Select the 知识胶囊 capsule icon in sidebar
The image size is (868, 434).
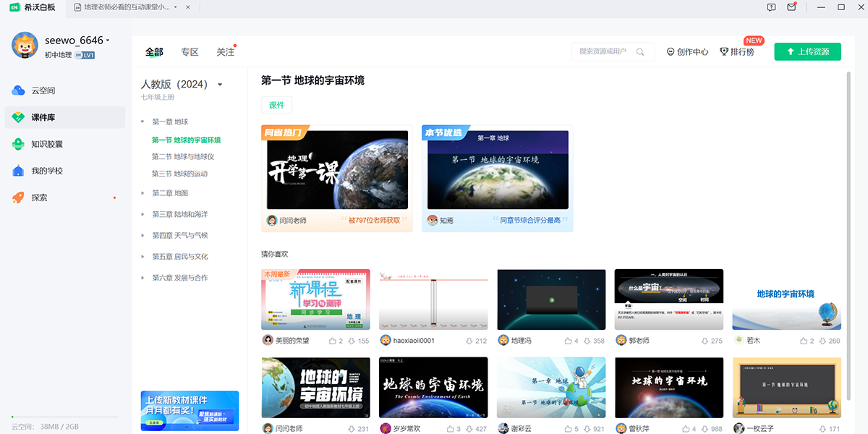coord(20,144)
